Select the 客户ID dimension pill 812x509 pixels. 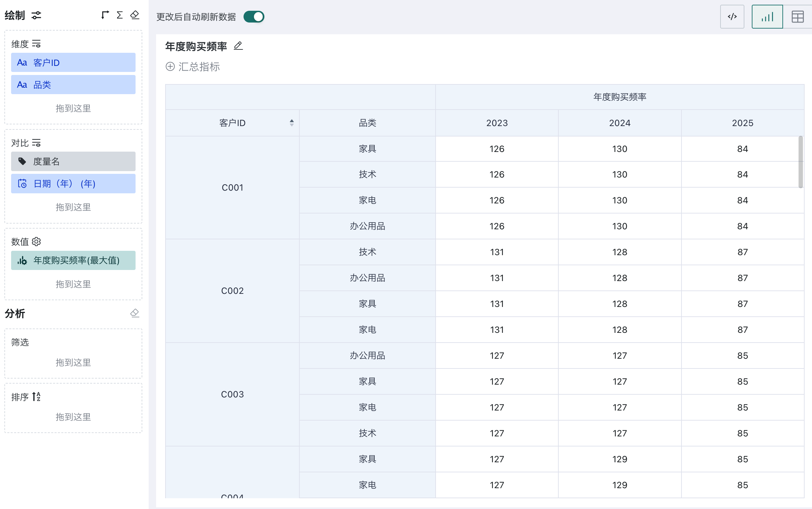click(x=73, y=62)
